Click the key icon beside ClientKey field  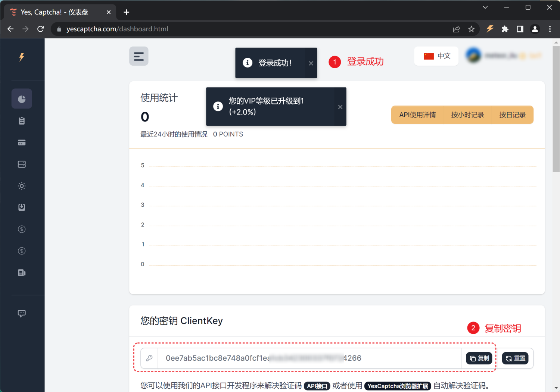(x=149, y=358)
